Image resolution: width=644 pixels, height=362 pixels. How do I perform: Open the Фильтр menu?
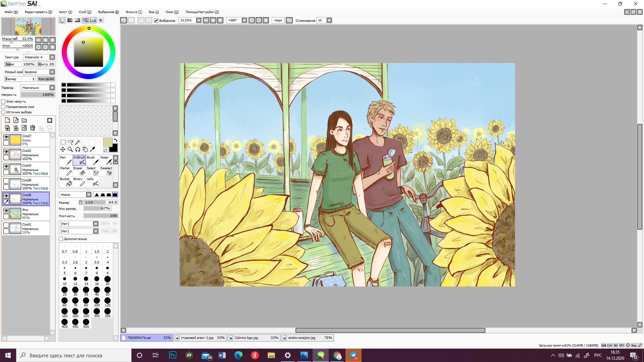[133, 12]
